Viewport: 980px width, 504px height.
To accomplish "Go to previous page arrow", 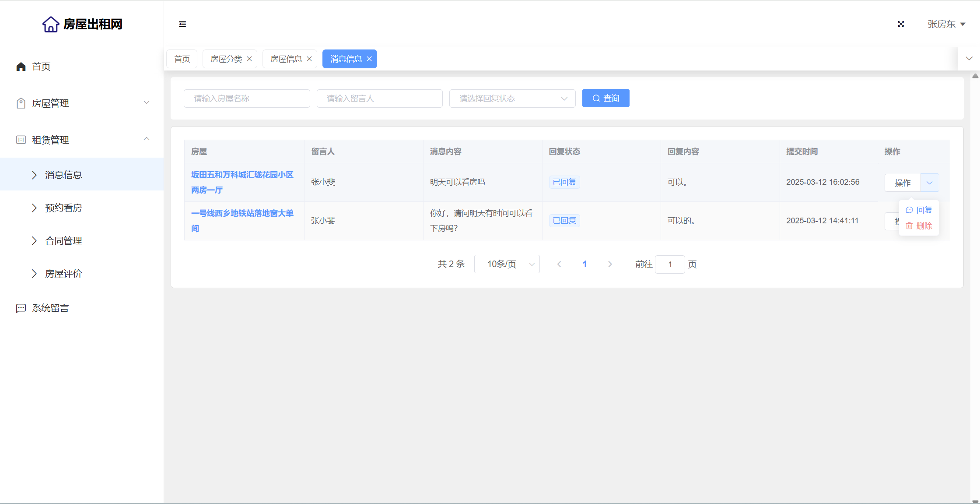I will coord(559,264).
